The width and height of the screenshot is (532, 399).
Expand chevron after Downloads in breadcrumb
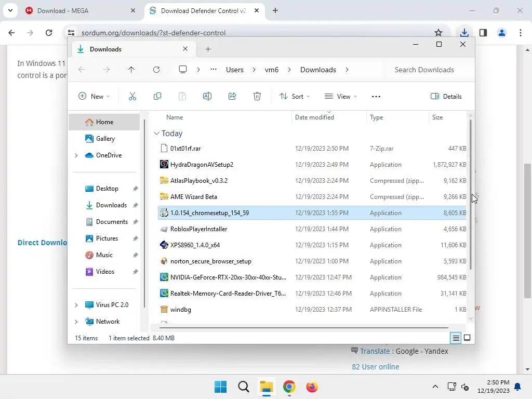(x=347, y=70)
